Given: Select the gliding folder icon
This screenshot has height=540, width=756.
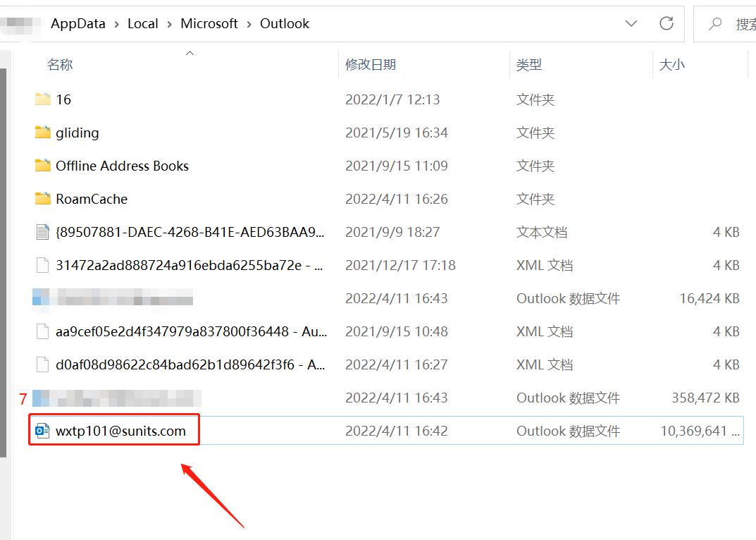Looking at the screenshot, I should [x=43, y=133].
